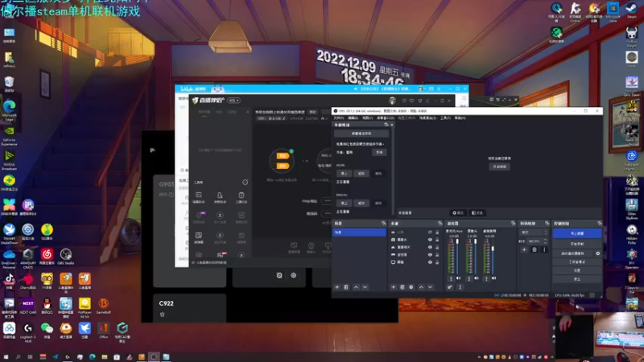Toggle visibility of the display capture source
Viewport: 644px width, 362px height.
point(430,262)
